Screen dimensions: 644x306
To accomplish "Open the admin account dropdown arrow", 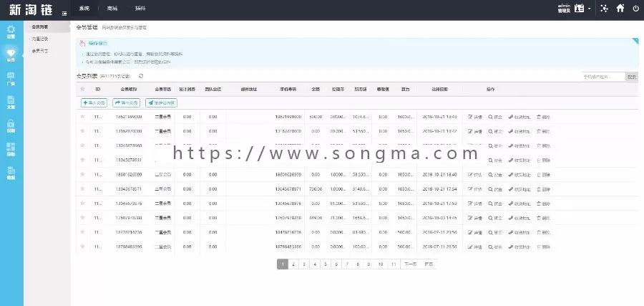I will (x=590, y=9).
